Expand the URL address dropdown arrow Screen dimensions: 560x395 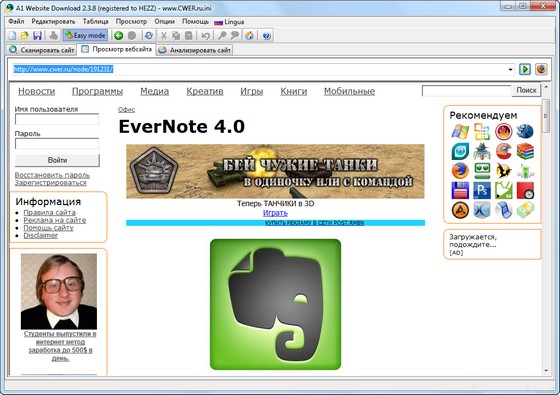click(510, 69)
